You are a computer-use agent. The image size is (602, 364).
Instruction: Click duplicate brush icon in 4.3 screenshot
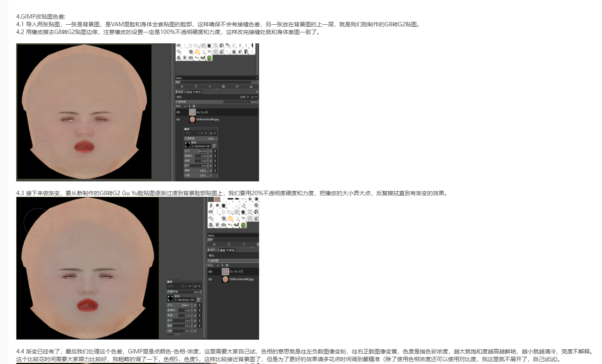click(244, 245)
